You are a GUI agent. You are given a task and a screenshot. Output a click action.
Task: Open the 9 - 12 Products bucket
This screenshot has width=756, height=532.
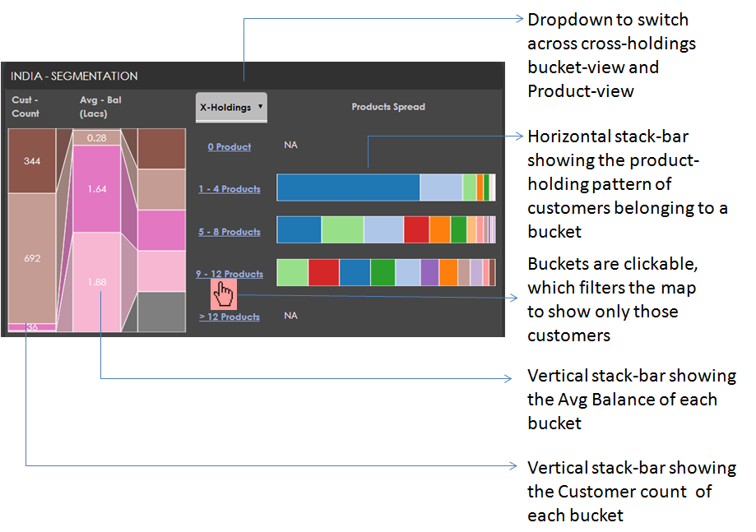230,274
